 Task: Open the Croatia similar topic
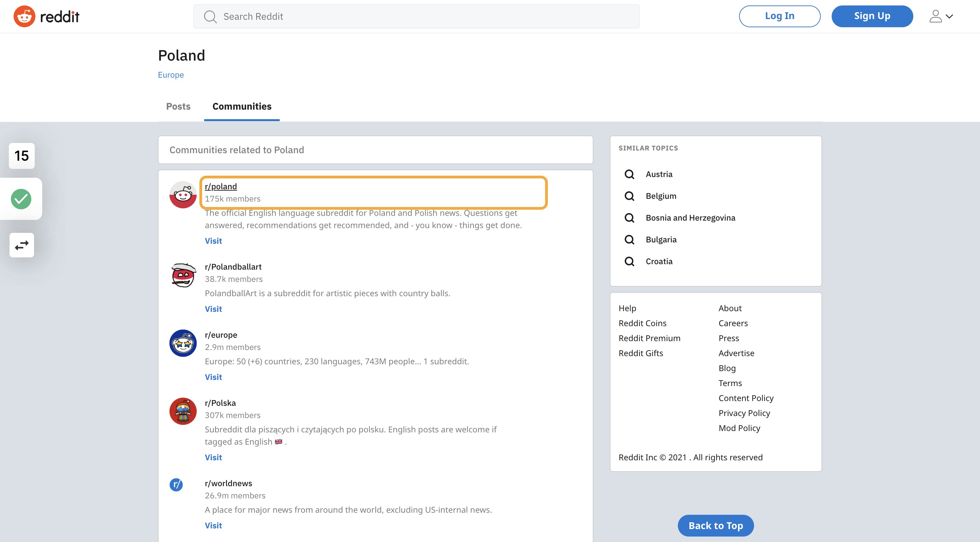pos(659,261)
